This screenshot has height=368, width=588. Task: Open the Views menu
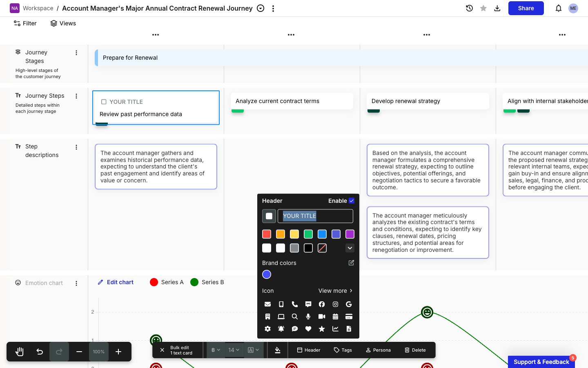pos(63,23)
